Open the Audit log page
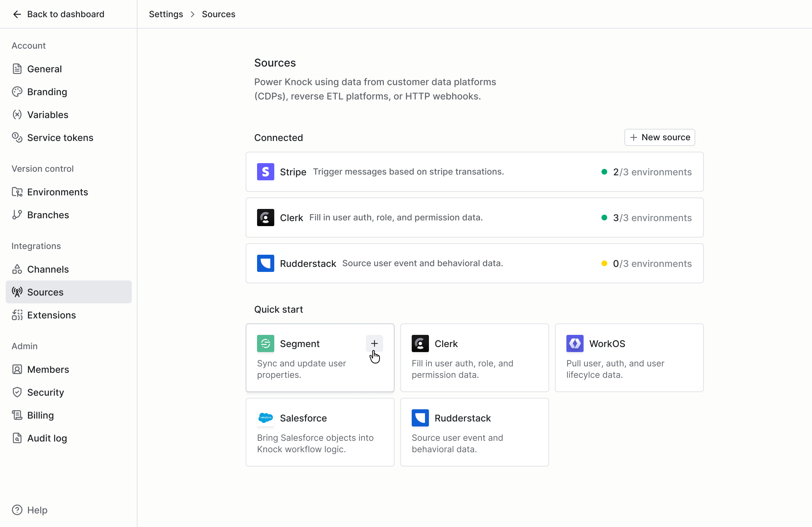This screenshot has height=527, width=812. 47,438
